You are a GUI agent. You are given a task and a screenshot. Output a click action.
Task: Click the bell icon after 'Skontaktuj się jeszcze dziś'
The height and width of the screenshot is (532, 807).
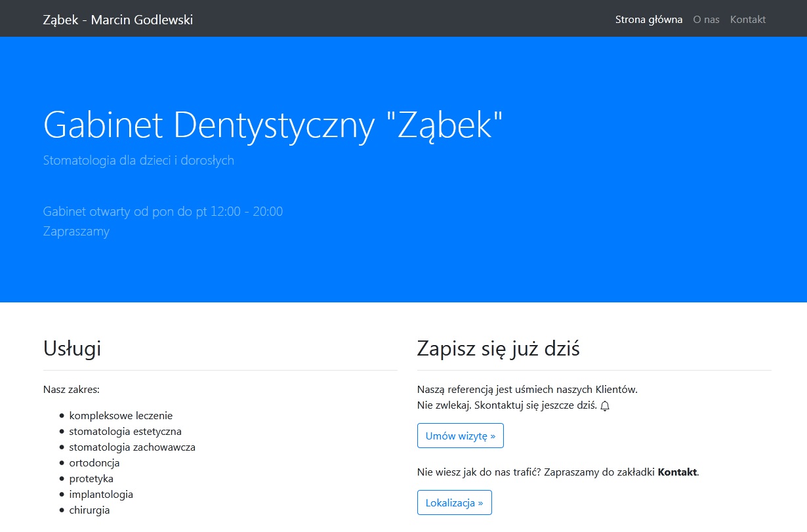coord(605,406)
